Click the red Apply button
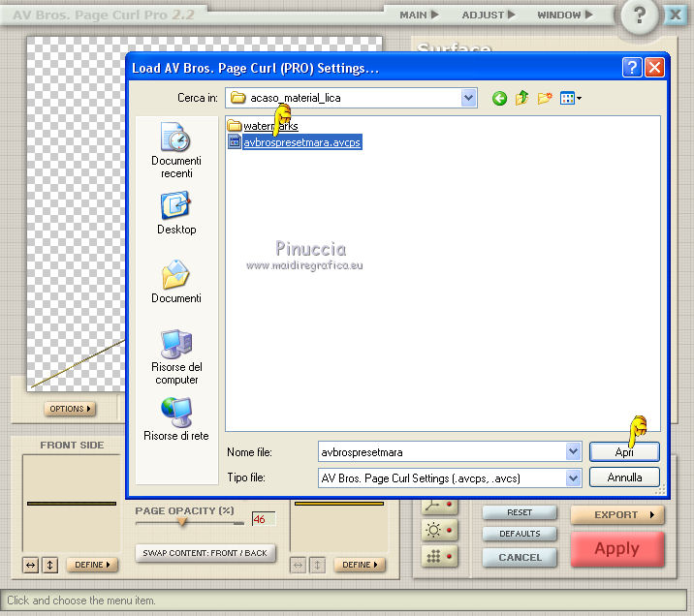694x616 pixels. coord(617,549)
